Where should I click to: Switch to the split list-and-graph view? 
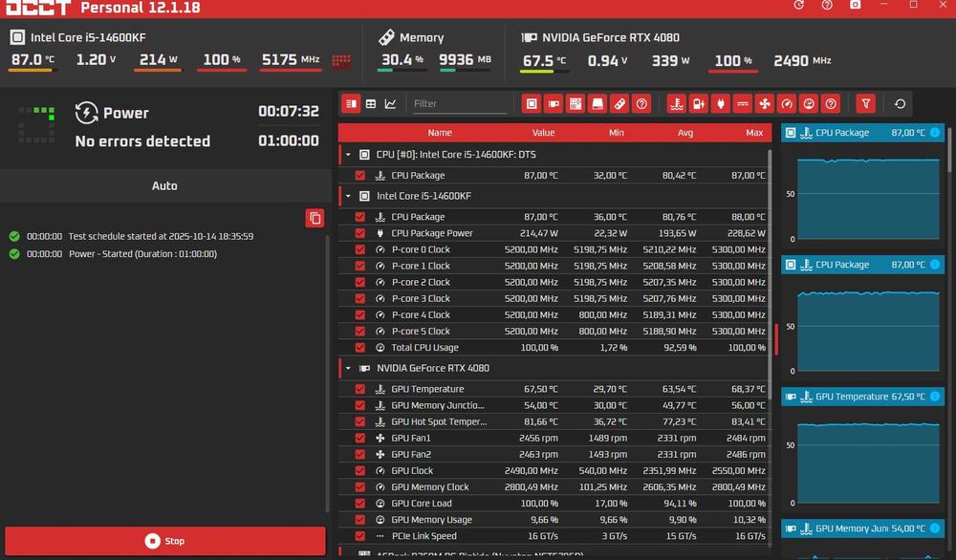point(351,103)
